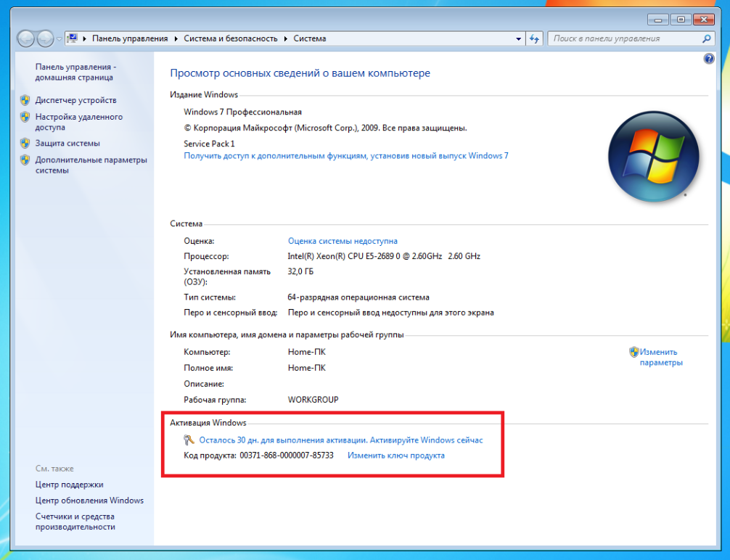
Task: Click the shield icon beside Изменить параметры
Action: 633,352
